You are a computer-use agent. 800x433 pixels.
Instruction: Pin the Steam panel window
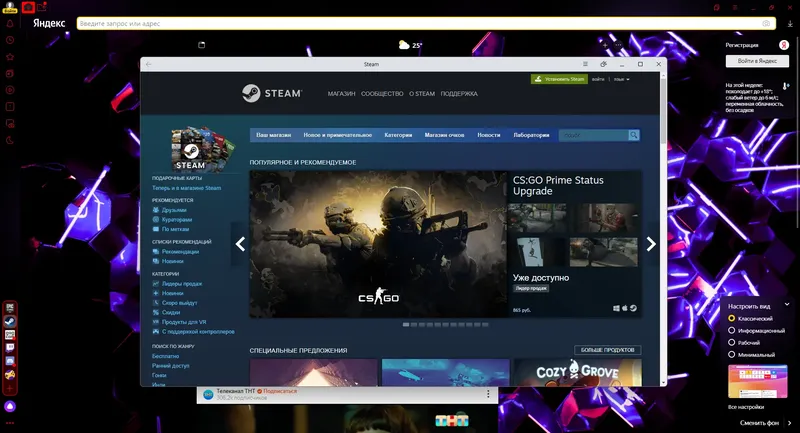pos(604,64)
